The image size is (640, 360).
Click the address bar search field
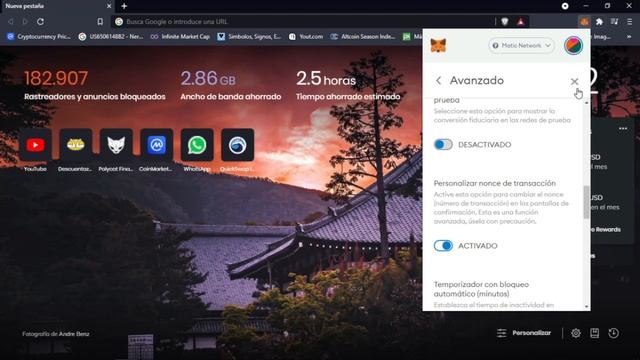tap(302, 22)
